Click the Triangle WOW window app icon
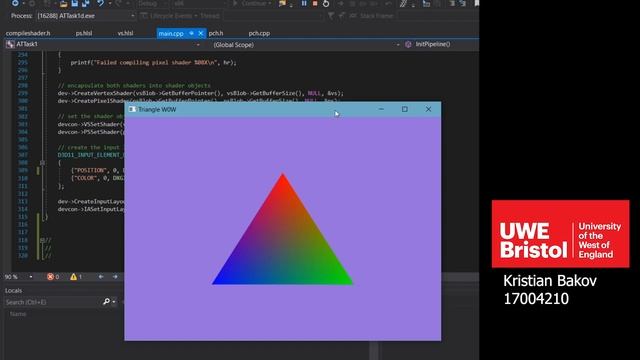 132,109
